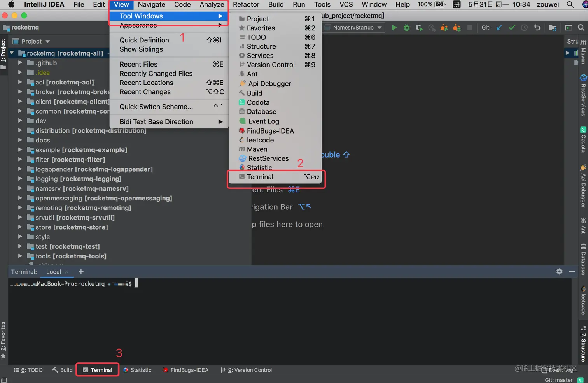Screen dimensions: 588x383
Task: Click the stop process square icon
Action: [469, 28]
